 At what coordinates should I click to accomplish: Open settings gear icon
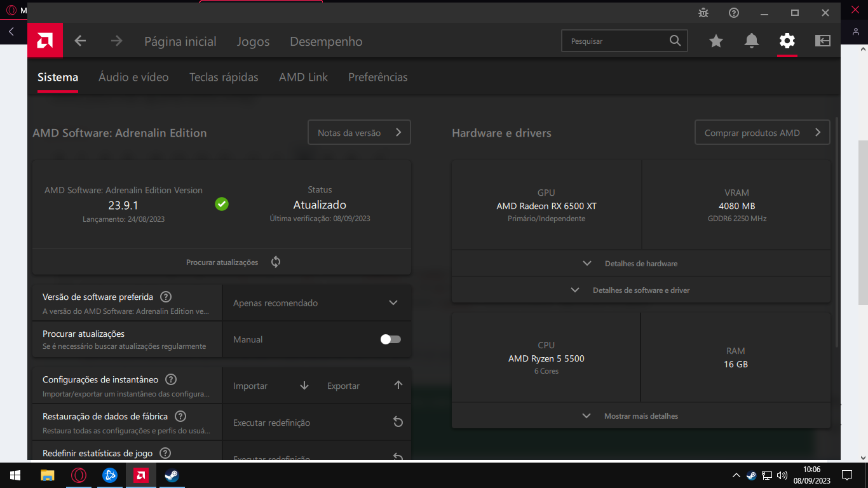tap(787, 41)
